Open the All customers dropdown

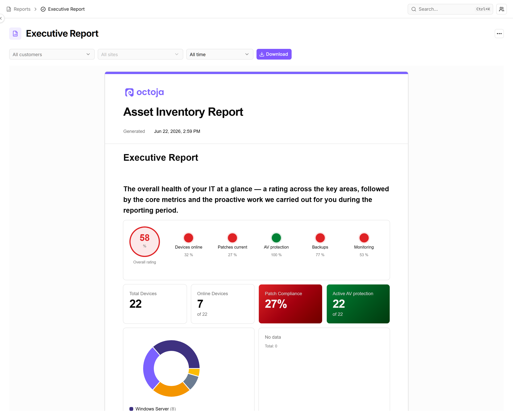pos(52,54)
